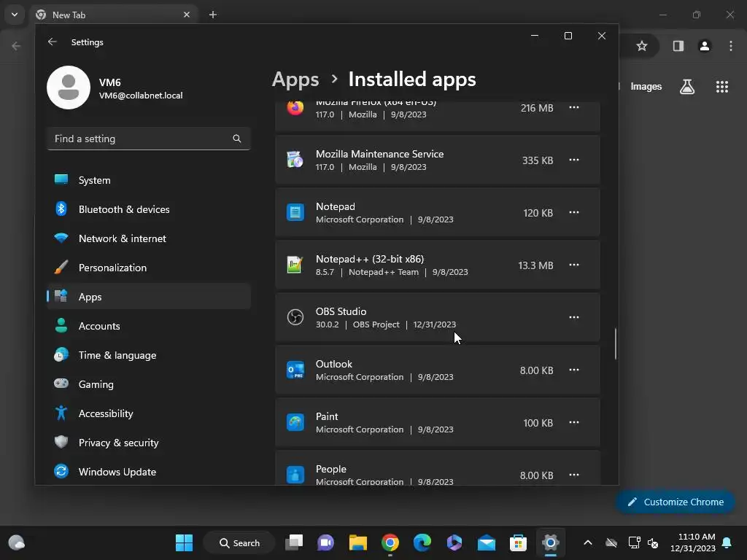Open Search Labs flask icon in Chrome

(x=687, y=87)
